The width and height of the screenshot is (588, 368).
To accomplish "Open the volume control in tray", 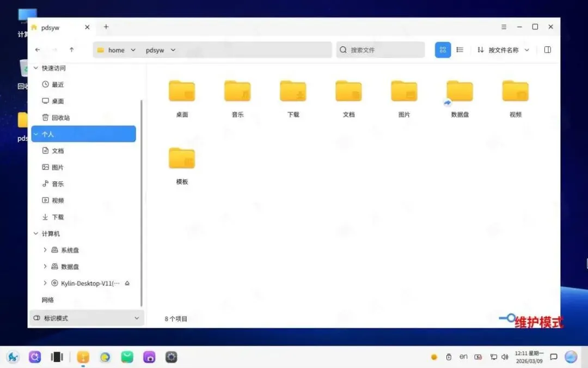I will pyautogui.click(x=505, y=357).
